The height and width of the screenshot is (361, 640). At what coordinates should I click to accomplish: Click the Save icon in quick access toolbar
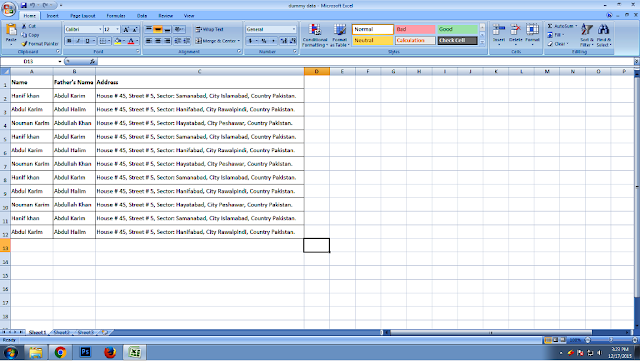[x=24, y=5]
